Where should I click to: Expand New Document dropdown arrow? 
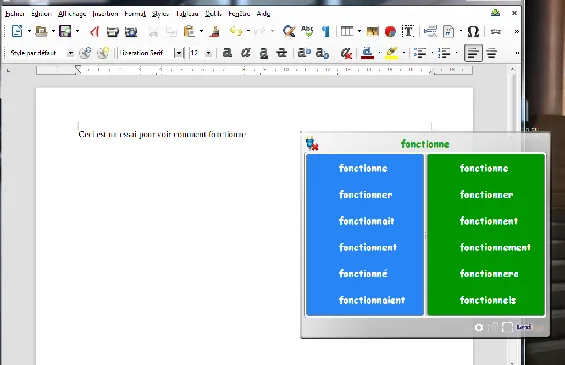point(29,31)
